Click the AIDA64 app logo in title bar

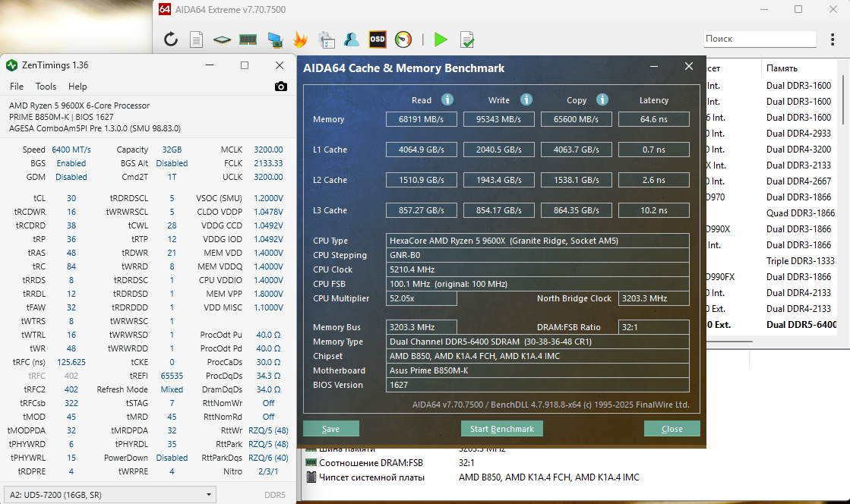click(165, 9)
